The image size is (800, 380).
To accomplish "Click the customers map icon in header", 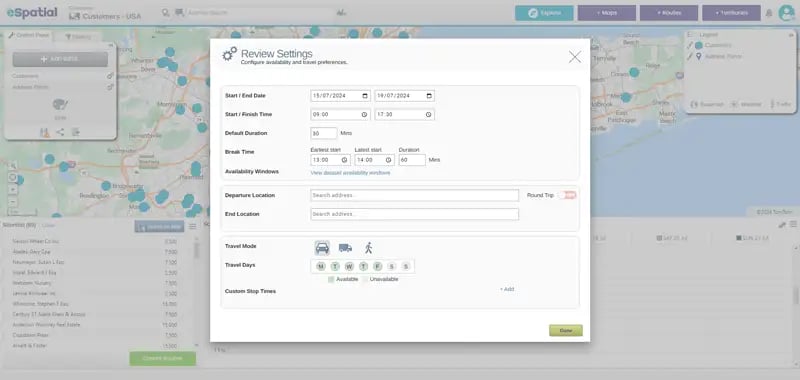I will [x=74, y=16].
